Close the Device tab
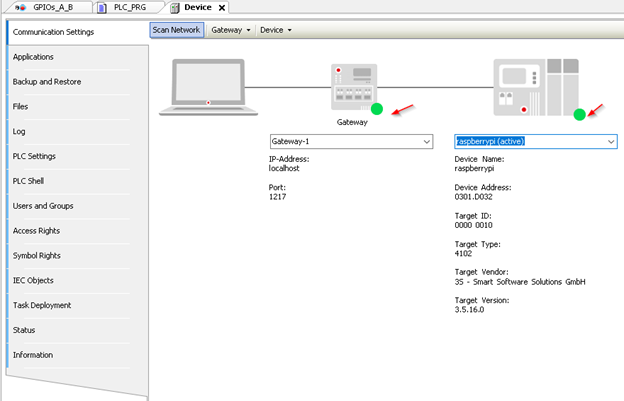The width and height of the screenshot is (624, 401). pyautogui.click(x=222, y=8)
